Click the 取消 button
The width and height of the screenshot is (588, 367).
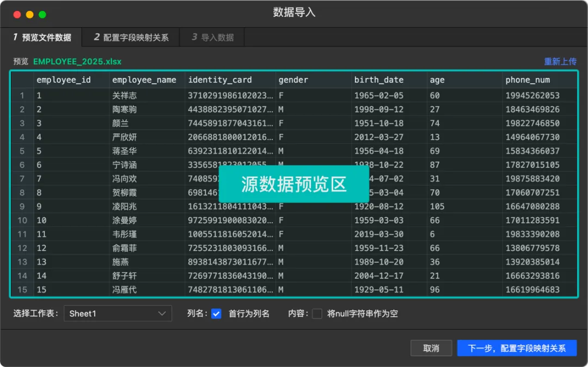tap(431, 347)
